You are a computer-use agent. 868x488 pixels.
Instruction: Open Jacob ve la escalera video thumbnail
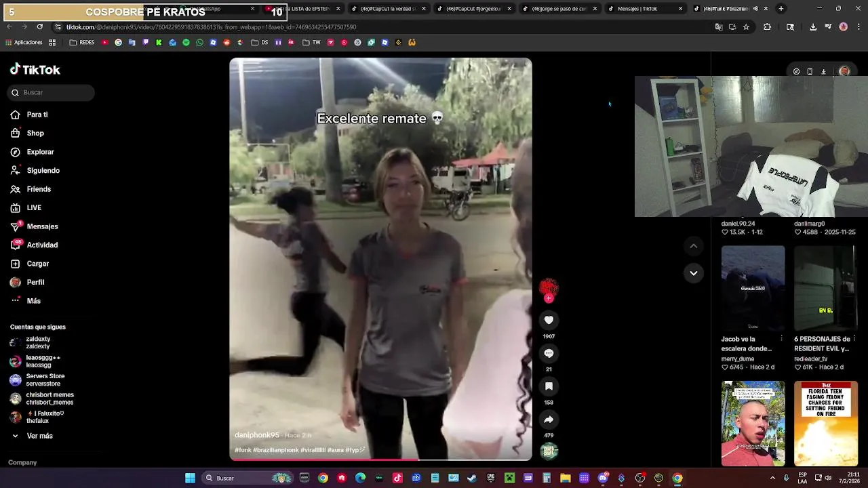pyautogui.click(x=753, y=288)
